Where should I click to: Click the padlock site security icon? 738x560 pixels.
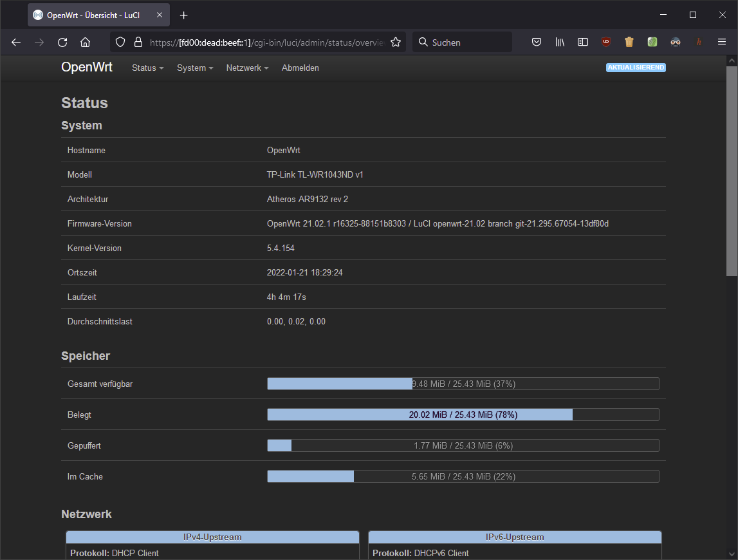138,42
